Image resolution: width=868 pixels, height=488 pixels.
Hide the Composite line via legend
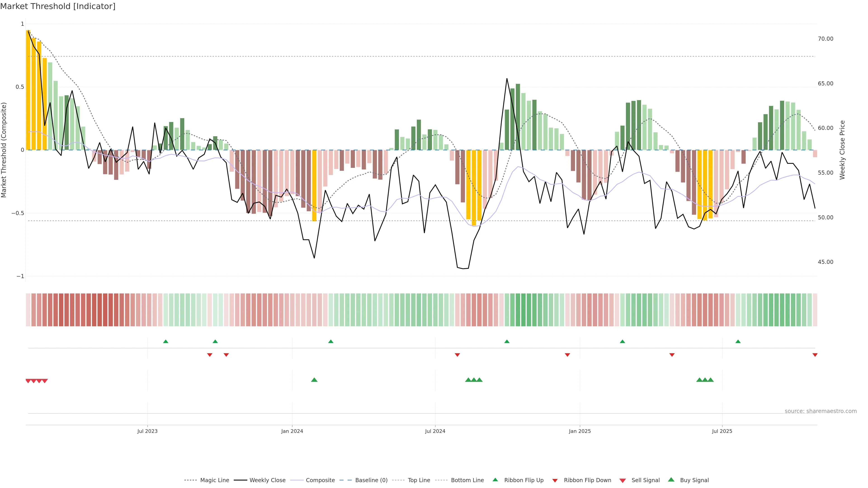click(x=320, y=480)
